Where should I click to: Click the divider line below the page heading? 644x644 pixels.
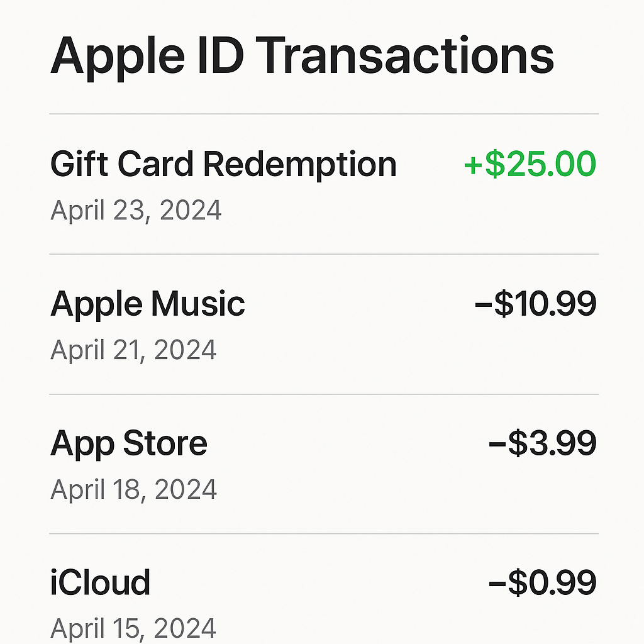324,114
